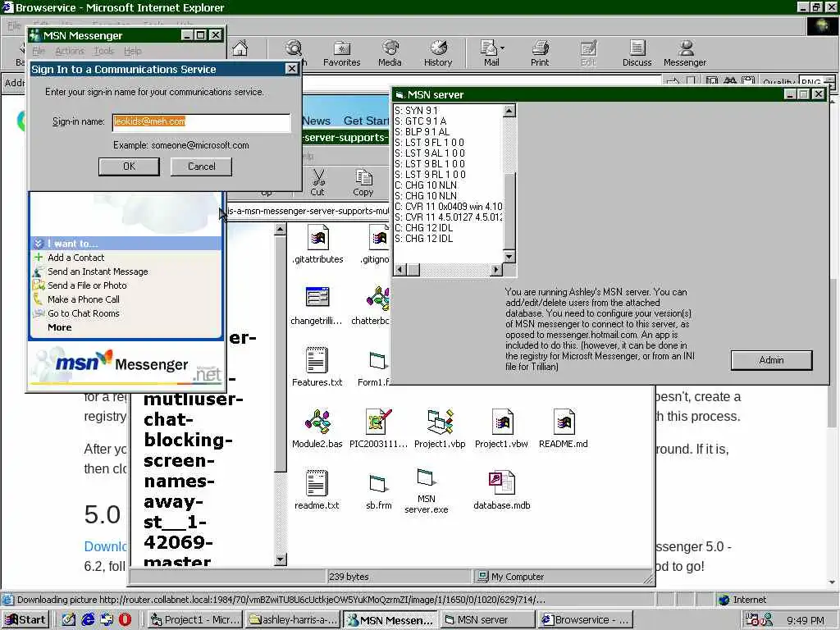Click the Discuss toolbar icon

tap(637, 53)
